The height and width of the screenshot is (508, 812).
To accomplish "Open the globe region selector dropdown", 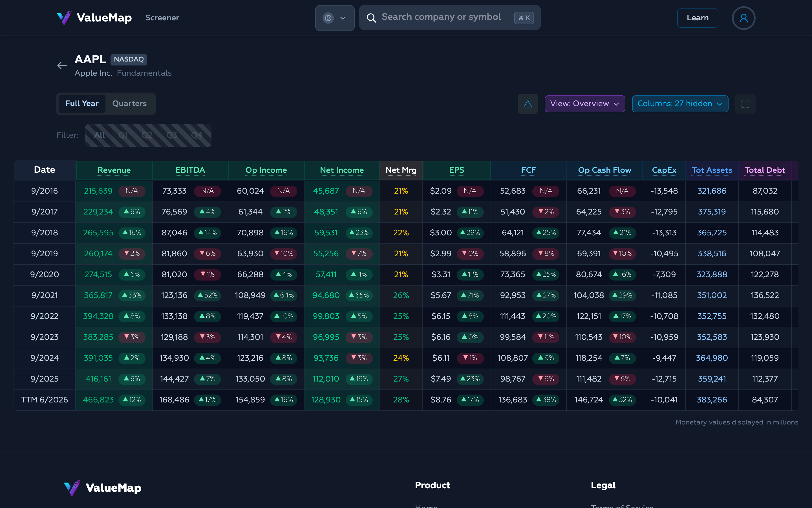I will pos(335,18).
